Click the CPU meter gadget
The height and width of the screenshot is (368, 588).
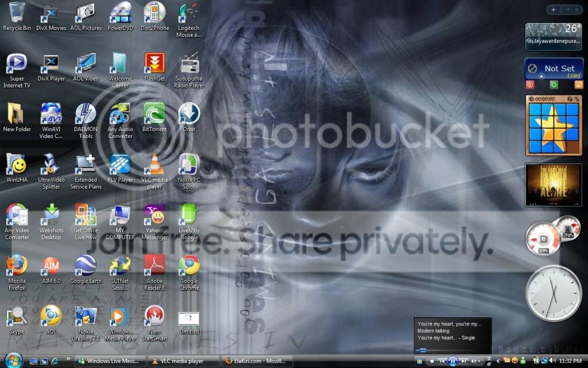[544, 238]
